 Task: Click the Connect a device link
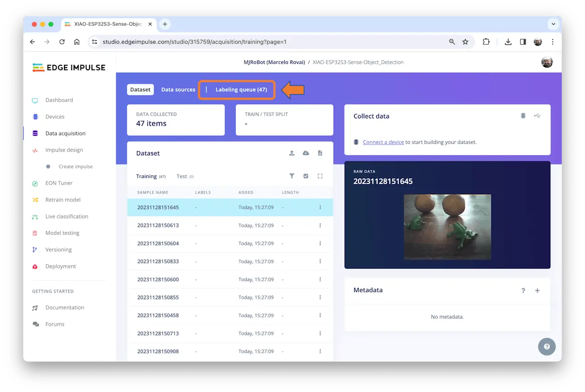[383, 142]
